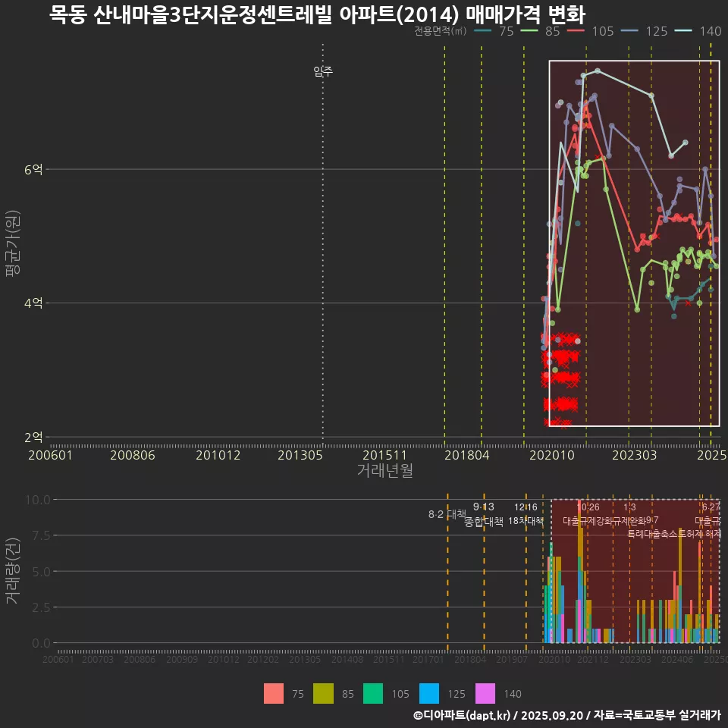Select the 85 line entry in top legend
The image size is (728, 728).
tap(541, 31)
